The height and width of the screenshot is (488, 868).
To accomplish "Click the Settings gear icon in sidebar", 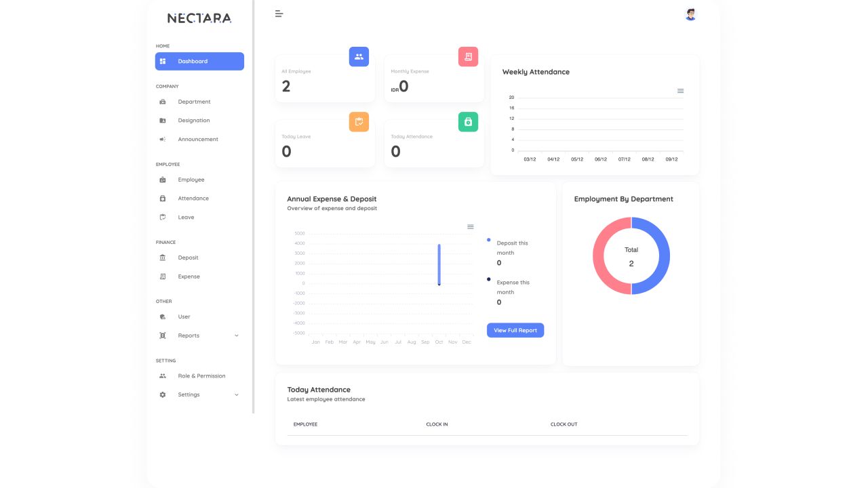I will [x=163, y=394].
